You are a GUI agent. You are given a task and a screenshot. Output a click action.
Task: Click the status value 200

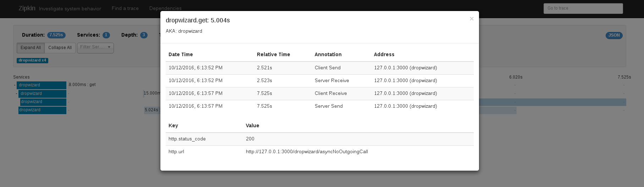click(250, 139)
